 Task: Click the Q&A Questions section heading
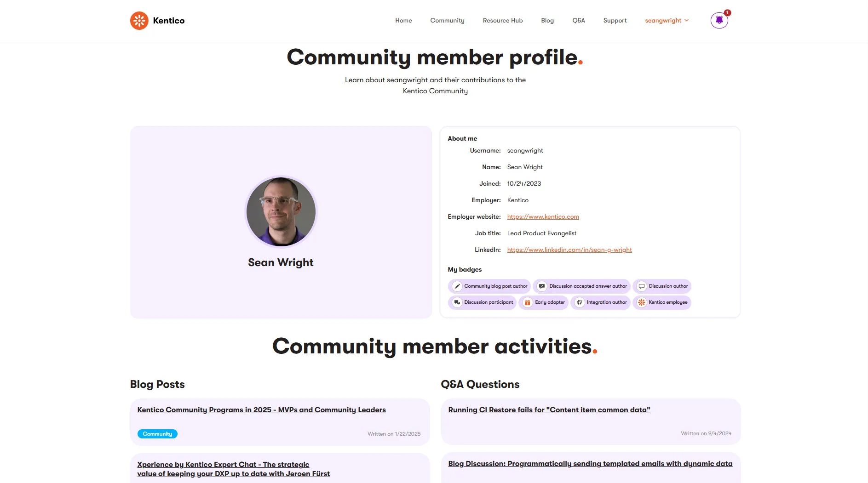[480, 384]
